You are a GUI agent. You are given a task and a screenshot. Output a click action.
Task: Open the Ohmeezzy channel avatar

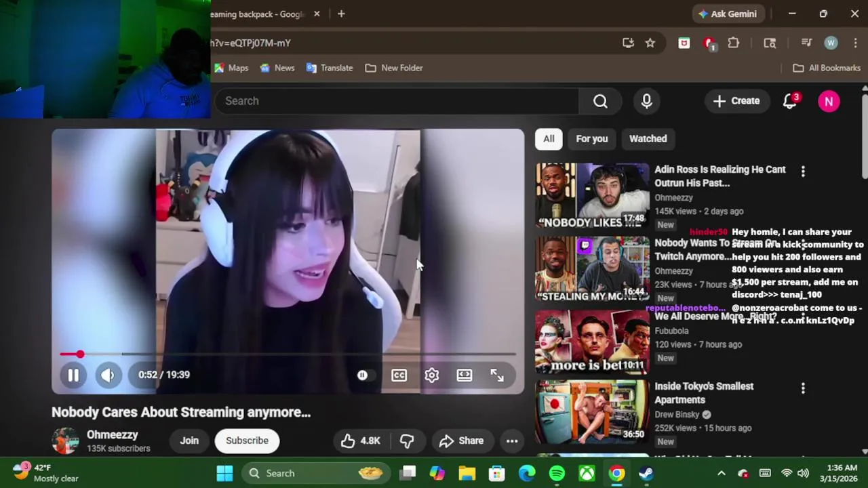[x=65, y=441]
